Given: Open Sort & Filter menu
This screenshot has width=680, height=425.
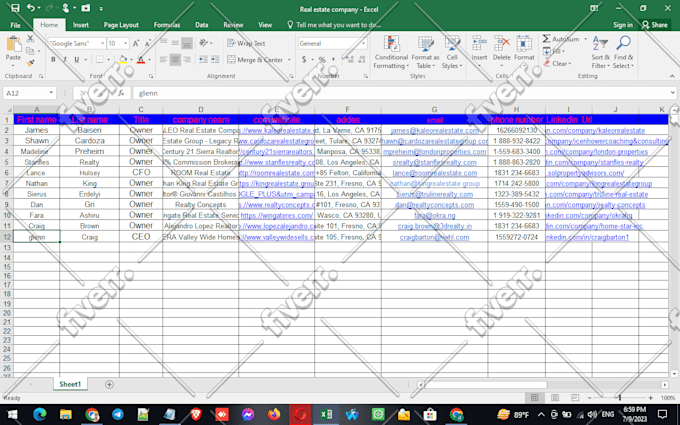Looking at the screenshot, I should point(601,52).
